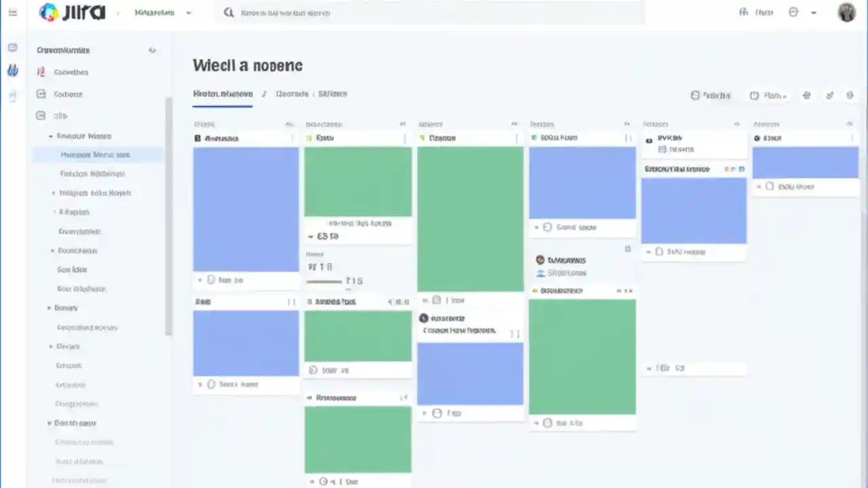This screenshot has height=488, width=868.
Task: Click the settings icon at the toolbar's far right
Action: coord(850,95)
